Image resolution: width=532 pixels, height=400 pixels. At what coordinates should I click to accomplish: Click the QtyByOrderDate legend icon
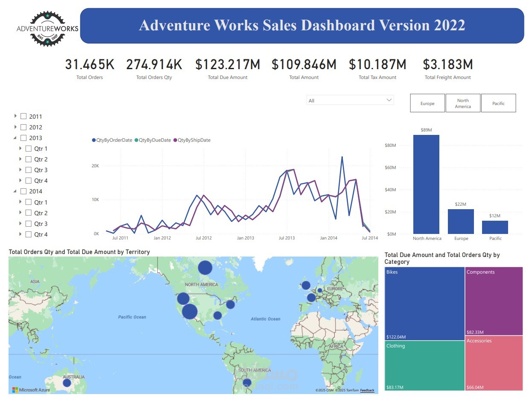pyautogui.click(x=93, y=140)
